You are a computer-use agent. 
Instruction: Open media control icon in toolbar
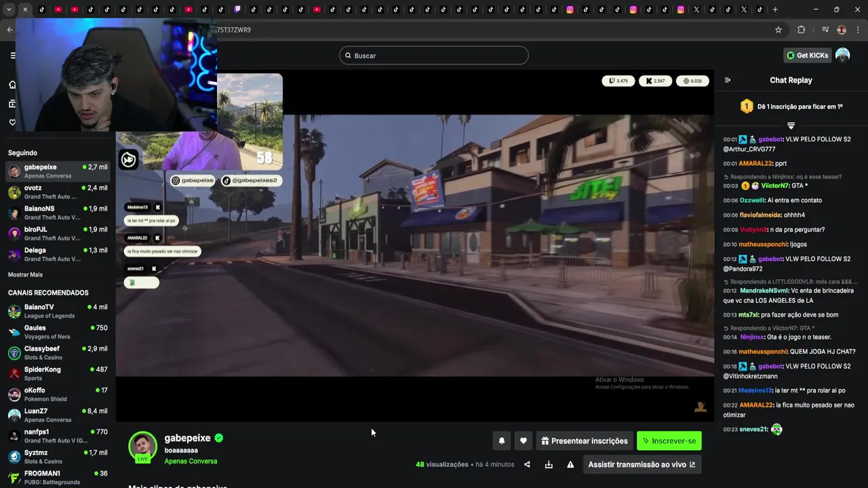point(825,30)
